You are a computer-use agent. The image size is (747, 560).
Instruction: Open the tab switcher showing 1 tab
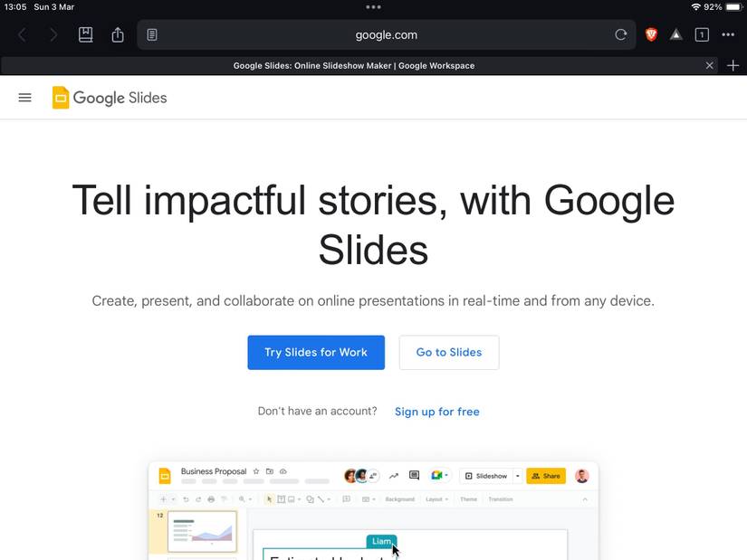click(702, 35)
